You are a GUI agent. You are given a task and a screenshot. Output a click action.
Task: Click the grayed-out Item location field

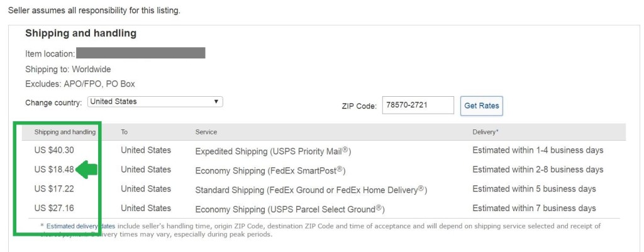[x=140, y=53]
